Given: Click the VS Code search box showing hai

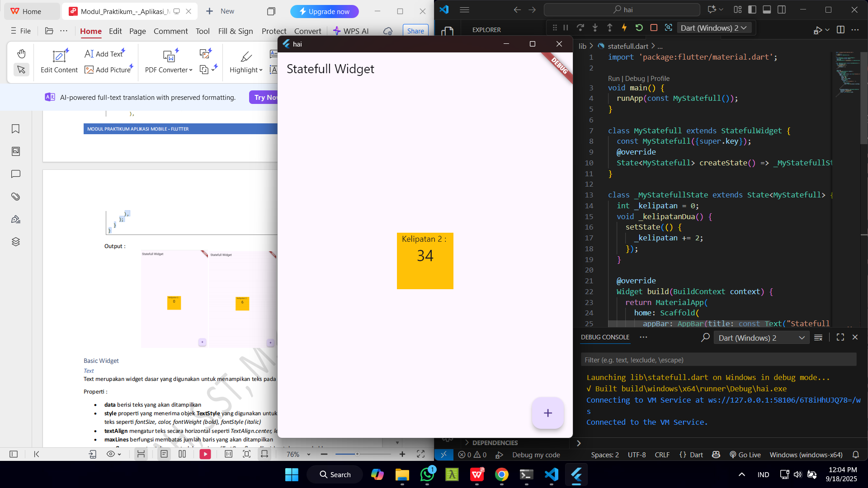Looking at the screenshot, I should click(x=622, y=9).
